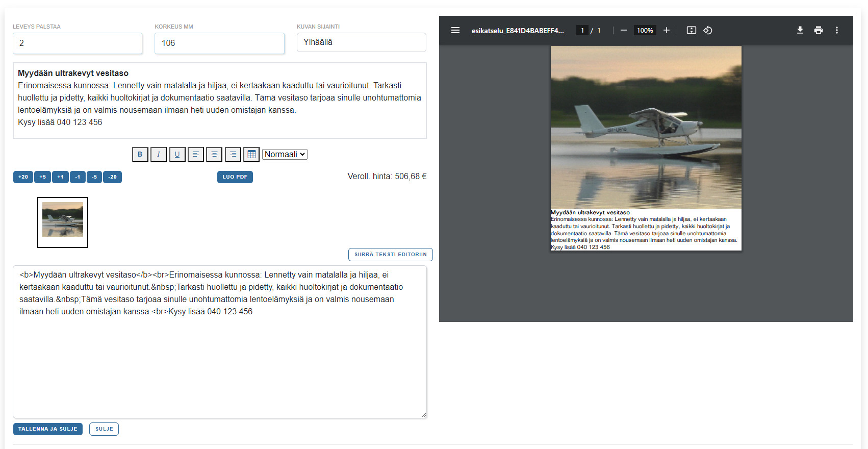
Task: Click the seaplane photo in PDF preview
Action: [646, 127]
